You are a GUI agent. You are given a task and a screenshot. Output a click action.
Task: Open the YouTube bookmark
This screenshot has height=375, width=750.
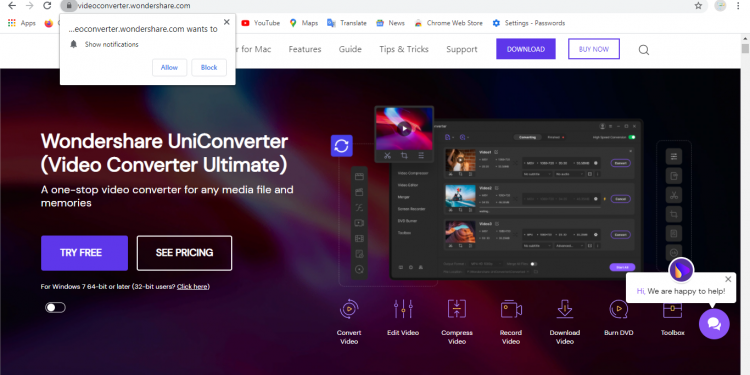[x=261, y=23]
